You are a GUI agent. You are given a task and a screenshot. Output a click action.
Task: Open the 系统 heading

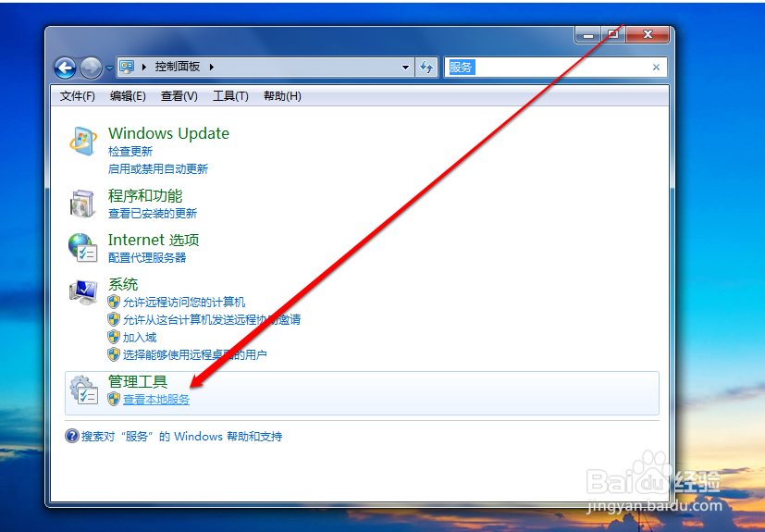coord(123,284)
